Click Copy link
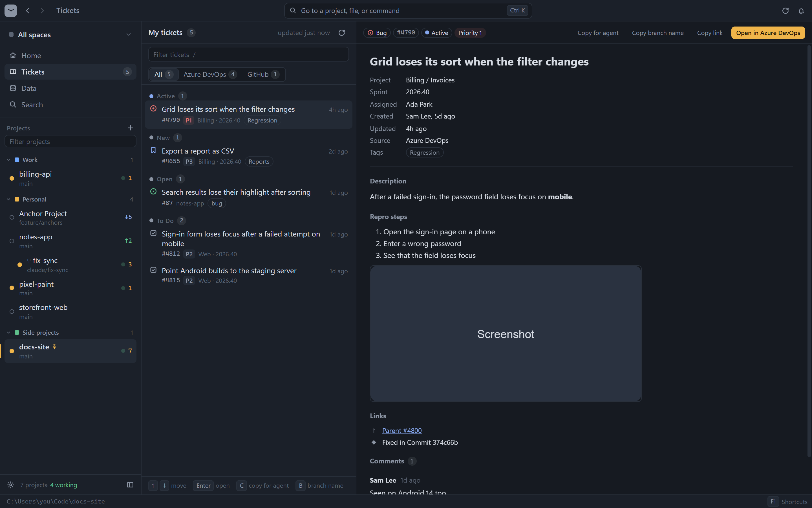Viewport: 812px width, 508px height. coord(710,32)
